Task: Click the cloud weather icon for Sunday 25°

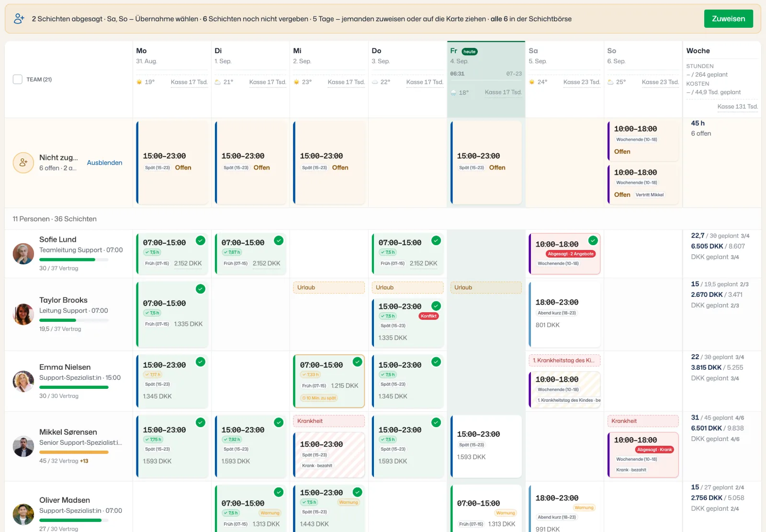Action: 610,82
